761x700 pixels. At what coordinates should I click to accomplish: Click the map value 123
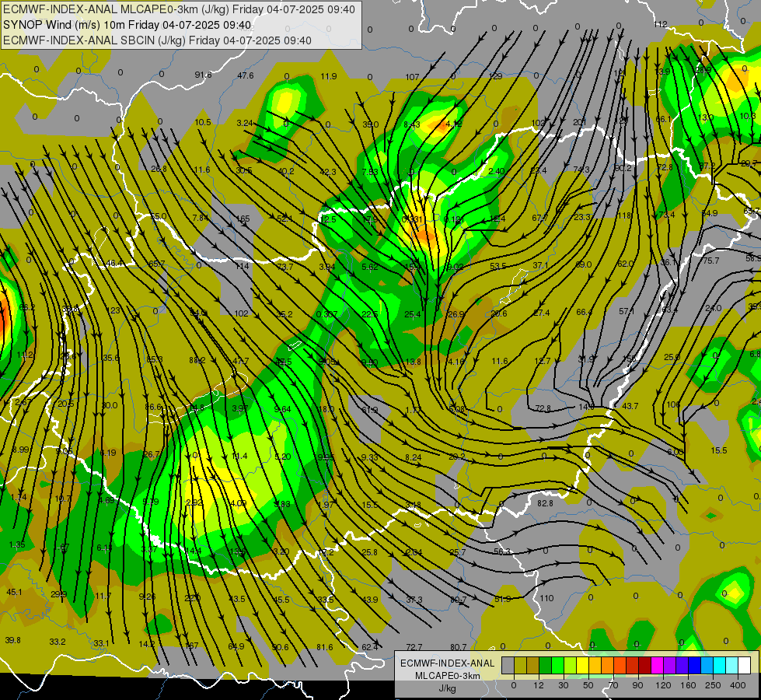(x=113, y=310)
